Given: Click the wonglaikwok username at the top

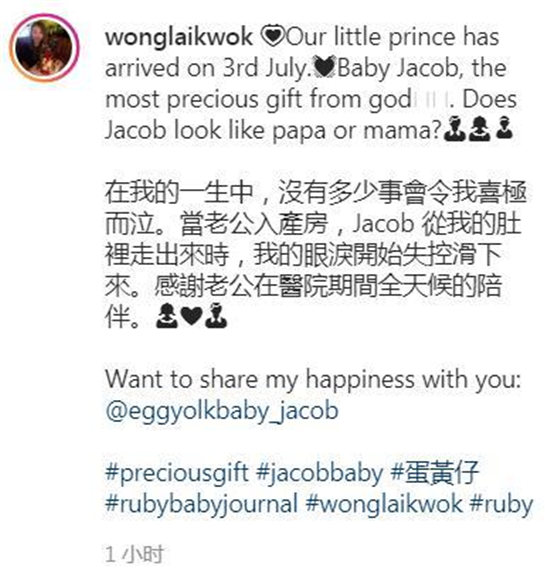Looking at the screenshot, I should tap(179, 37).
